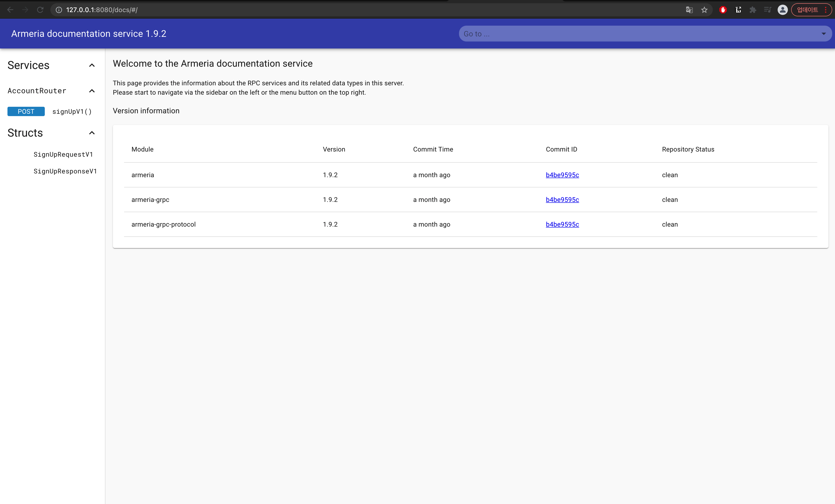Open the Go to dropdown arrow
835x504 pixels.
(x=824, y=34)
